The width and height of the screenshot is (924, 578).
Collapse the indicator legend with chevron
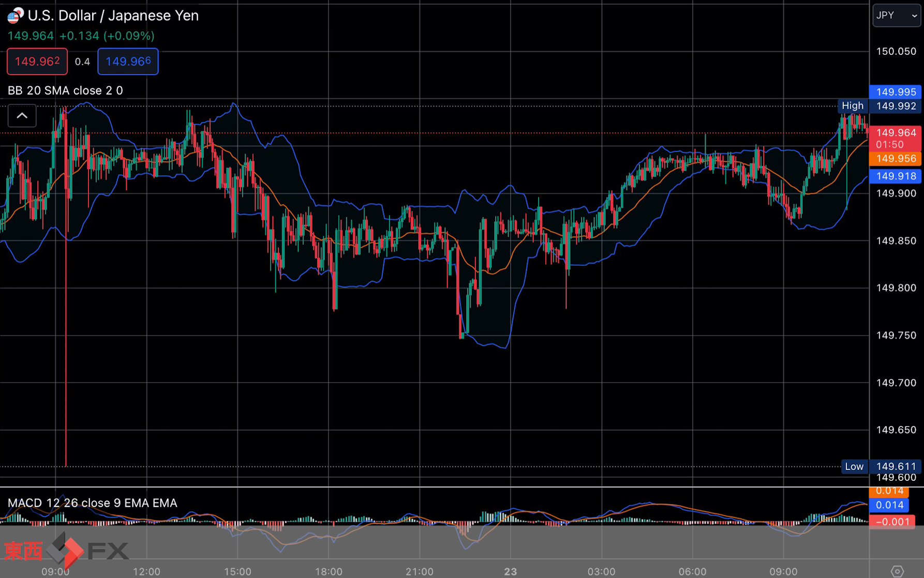point(22,116)
